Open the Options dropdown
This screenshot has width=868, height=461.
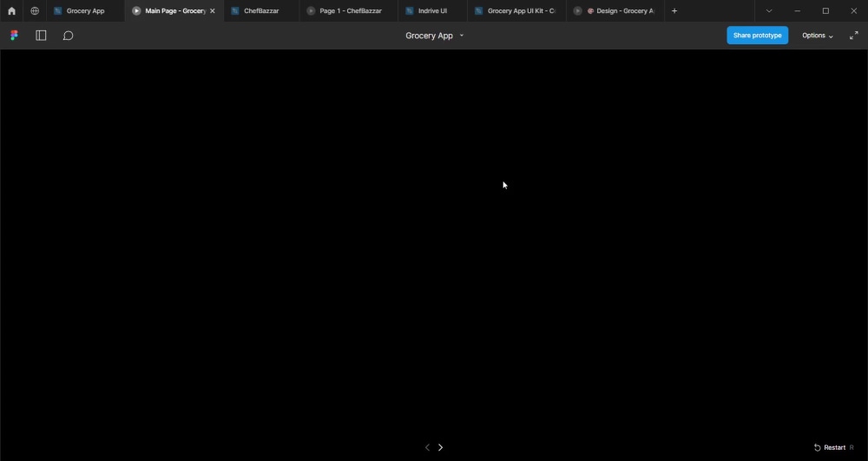coord(818,36)
